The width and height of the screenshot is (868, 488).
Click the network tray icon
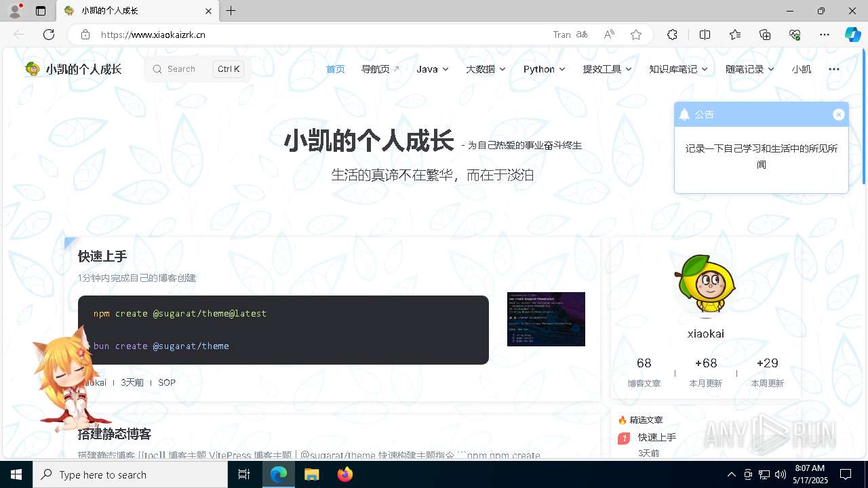pos(764,474)
